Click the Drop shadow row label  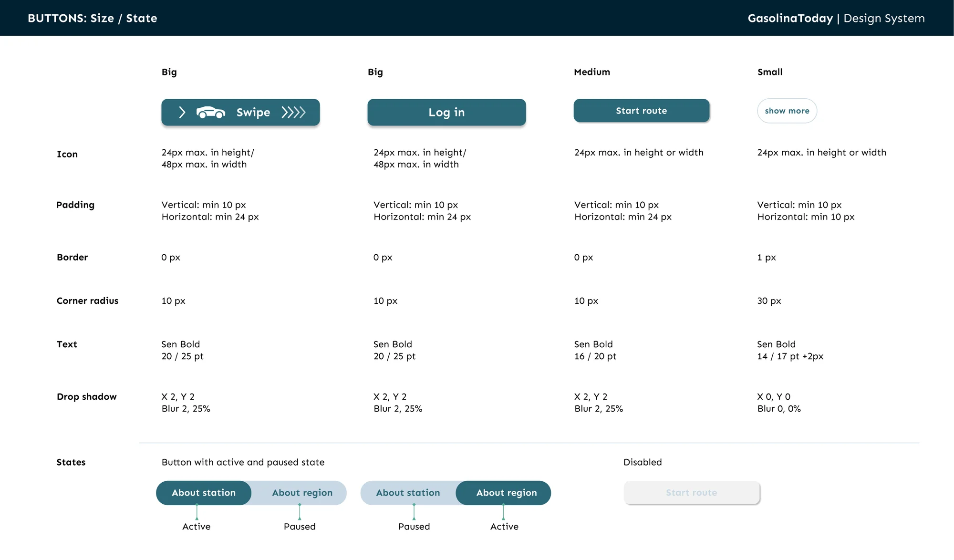click(x=87, y=397)
